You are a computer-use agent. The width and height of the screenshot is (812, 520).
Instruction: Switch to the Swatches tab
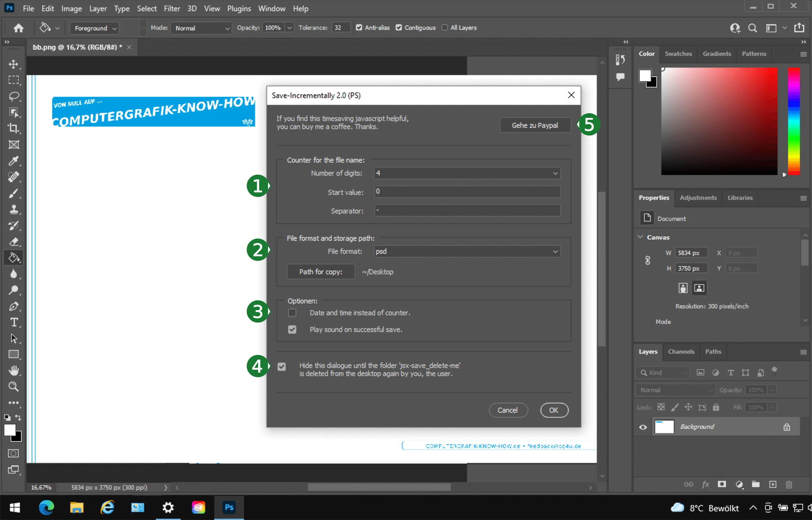pyautogui.click(x=678, y=54)
